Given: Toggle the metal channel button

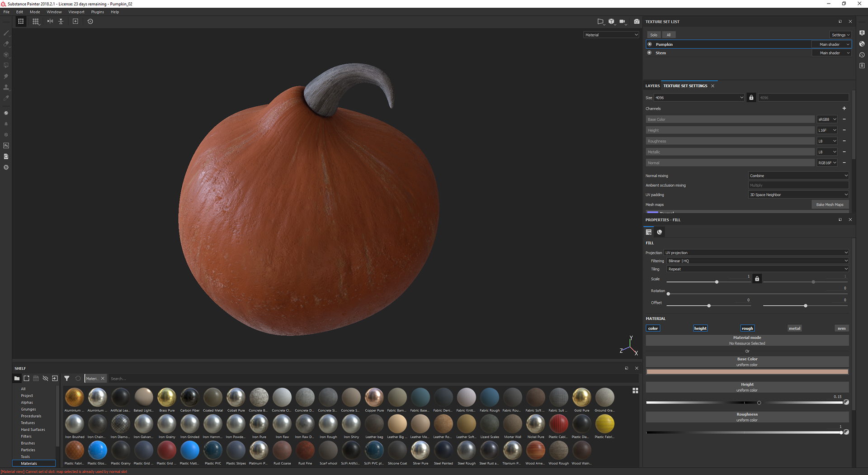Looking at the screenshot, I should (x=795, y=328).
